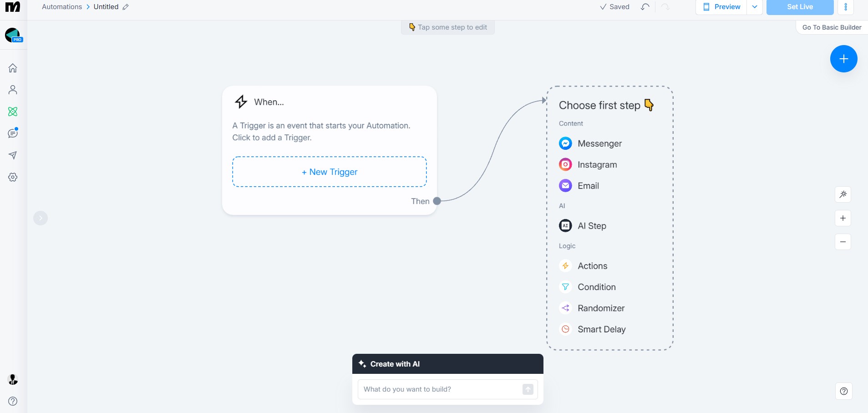Click the Tap some step to edit hint

[x=448, y=27]
